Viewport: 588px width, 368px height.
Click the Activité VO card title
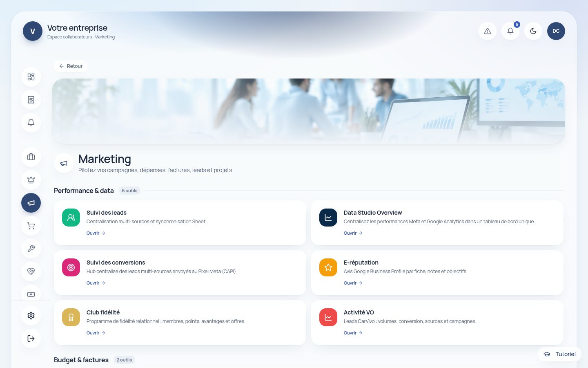coord(359,312)
